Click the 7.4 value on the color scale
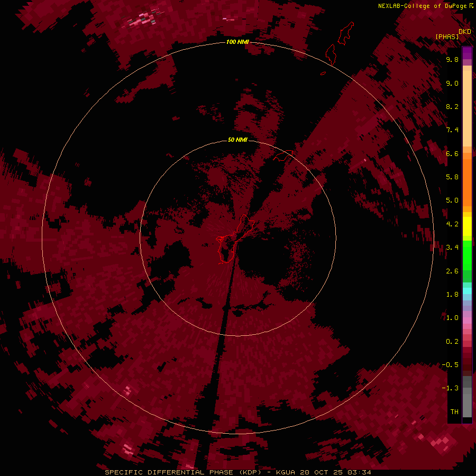 click(452, 130)
